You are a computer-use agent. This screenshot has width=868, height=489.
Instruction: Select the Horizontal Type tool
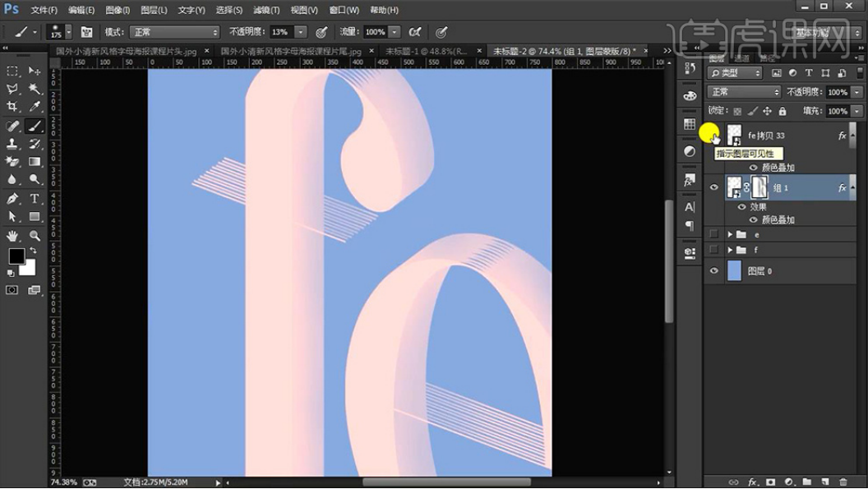[x=35, y=199]
